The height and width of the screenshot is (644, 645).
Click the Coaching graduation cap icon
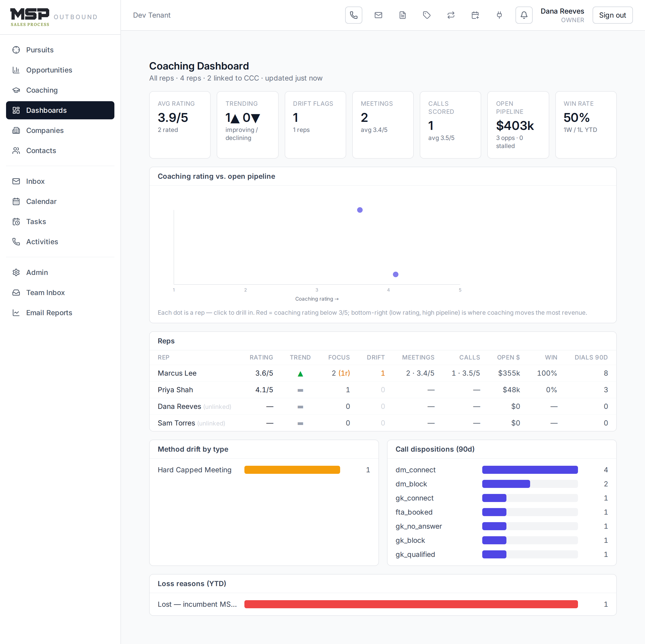(16, 90)
